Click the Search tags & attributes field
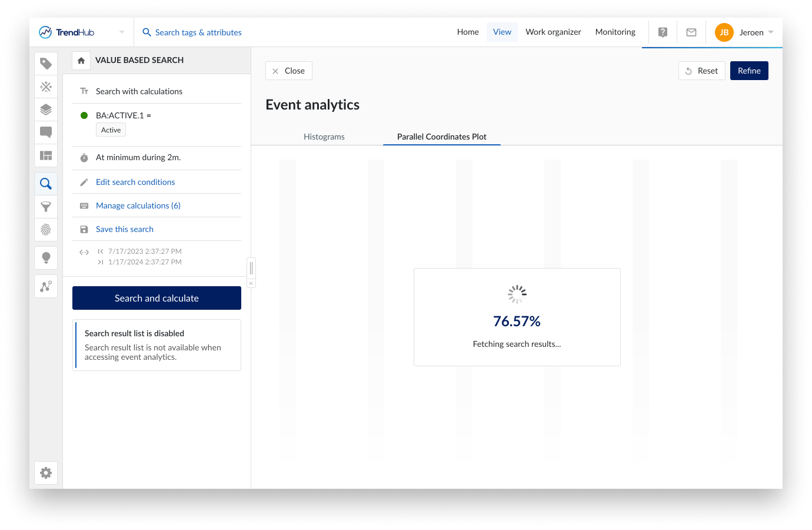The height and width of the screenshot is (530, 812). [198, 32]
